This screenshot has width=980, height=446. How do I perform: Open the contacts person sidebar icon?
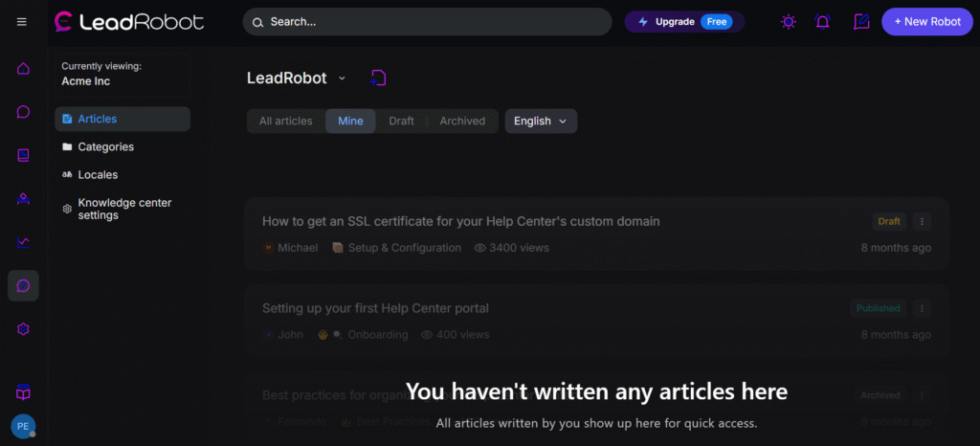tap(23, 199)
